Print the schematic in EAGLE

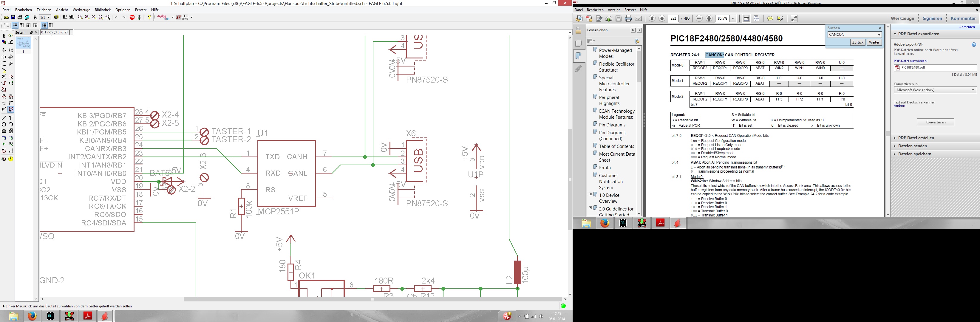(20, 17)
